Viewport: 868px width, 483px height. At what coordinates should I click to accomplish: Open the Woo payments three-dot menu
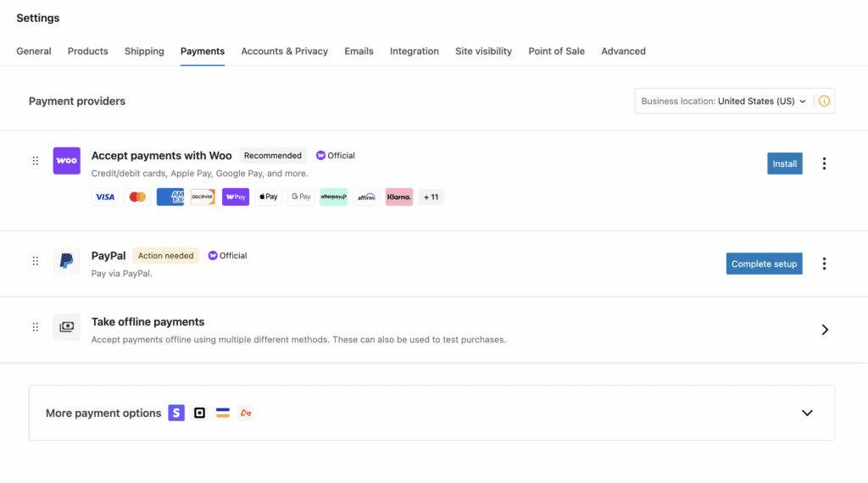(x=824, y=164)
